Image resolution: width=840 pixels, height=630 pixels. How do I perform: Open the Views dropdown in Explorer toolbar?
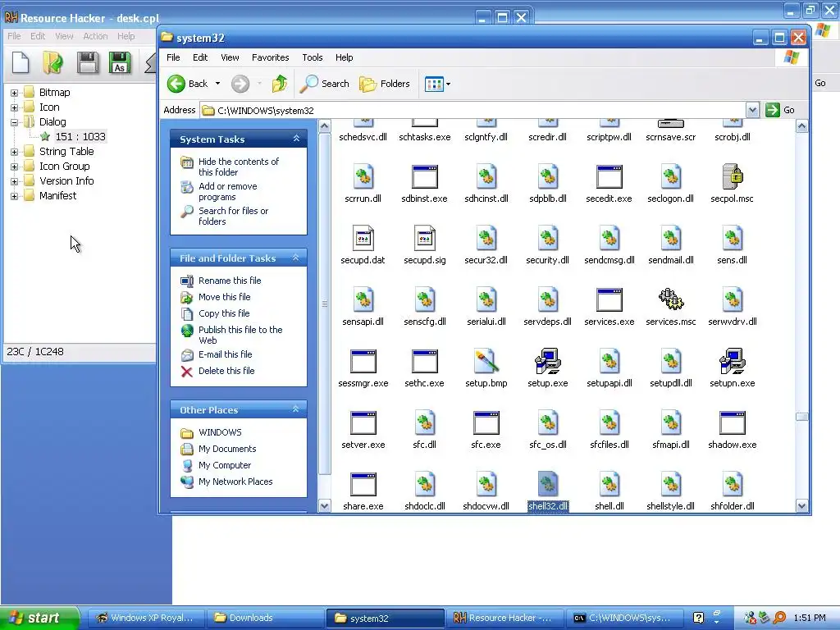[x=449, y=84]
